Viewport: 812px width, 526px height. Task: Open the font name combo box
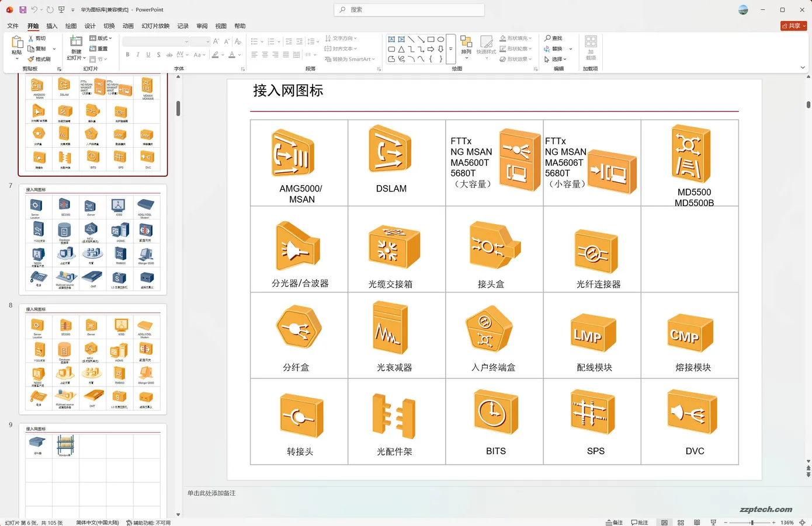click(155, 41)
